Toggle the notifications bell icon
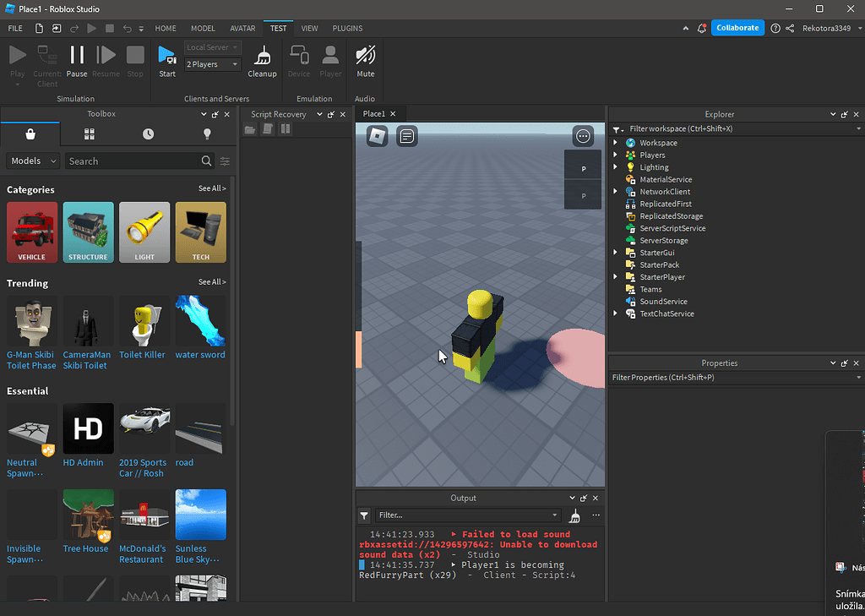This screenshot has width=865, height=616. [702, 27]
